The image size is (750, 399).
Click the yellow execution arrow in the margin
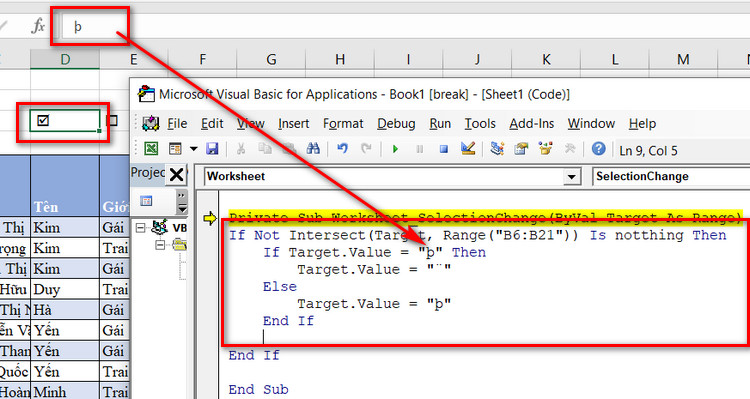210,218
